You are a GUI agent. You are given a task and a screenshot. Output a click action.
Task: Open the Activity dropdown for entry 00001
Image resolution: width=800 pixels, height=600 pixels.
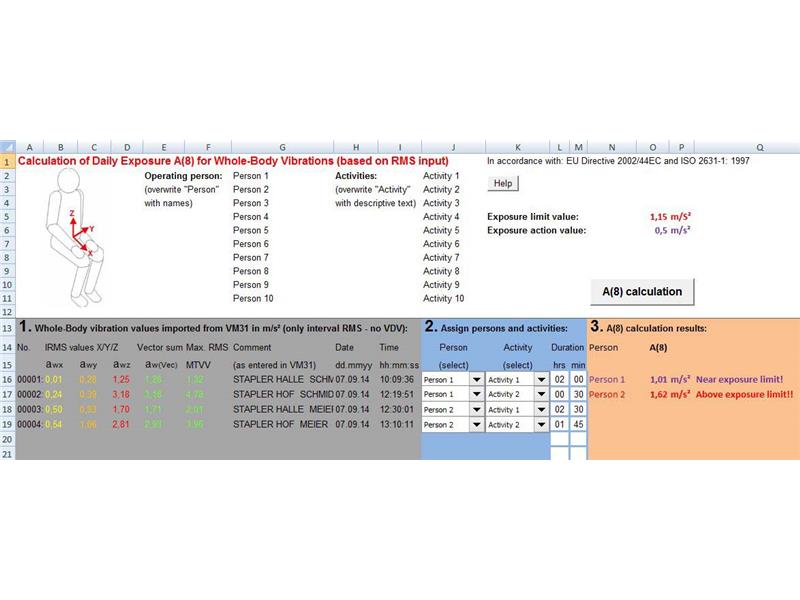pyautogui.click(x=541, y=380)
